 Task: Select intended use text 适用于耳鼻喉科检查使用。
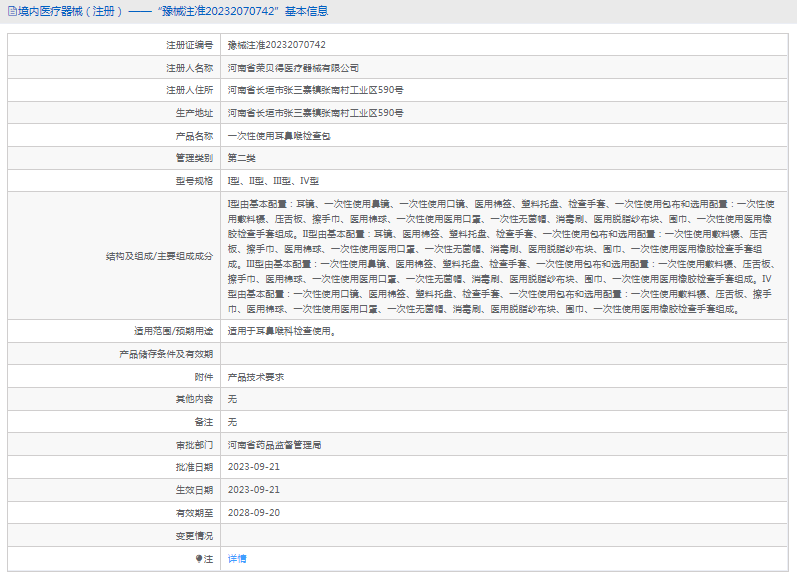(x=282, y=331)
